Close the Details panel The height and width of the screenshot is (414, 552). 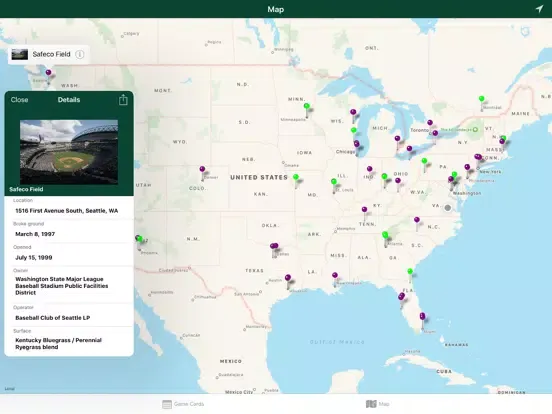(19, 100)
